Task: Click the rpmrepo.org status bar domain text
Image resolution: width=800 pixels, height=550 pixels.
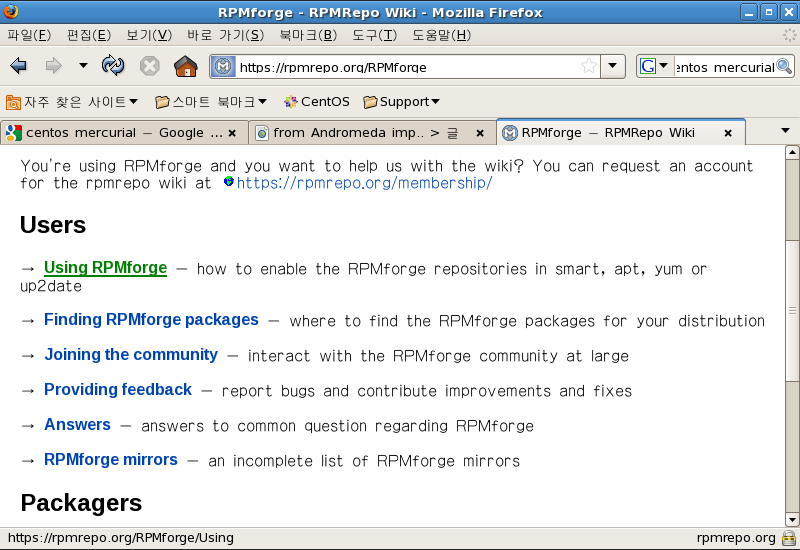Action: (x=736, y=538)
